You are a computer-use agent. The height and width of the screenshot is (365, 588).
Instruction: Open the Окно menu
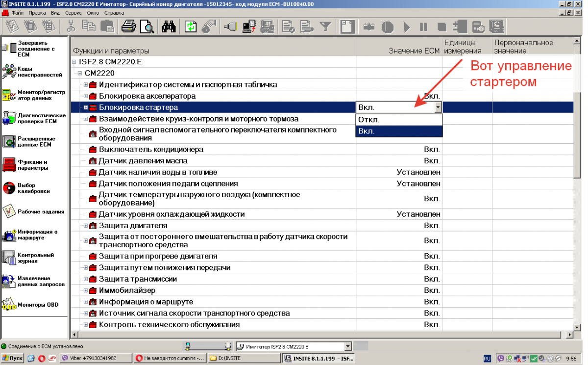[93, 13]
